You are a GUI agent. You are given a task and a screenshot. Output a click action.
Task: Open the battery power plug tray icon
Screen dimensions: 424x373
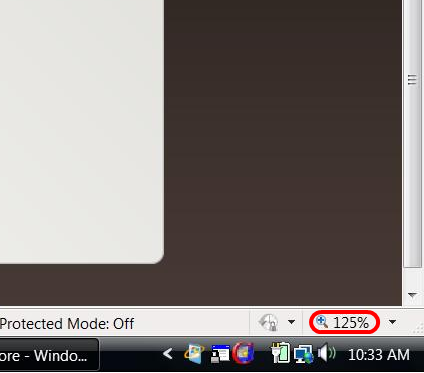pyautogui.click(x=280, y=353)
